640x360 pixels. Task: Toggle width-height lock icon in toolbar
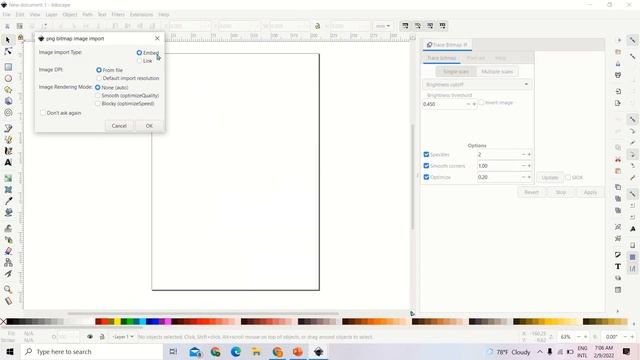point(318,26)
